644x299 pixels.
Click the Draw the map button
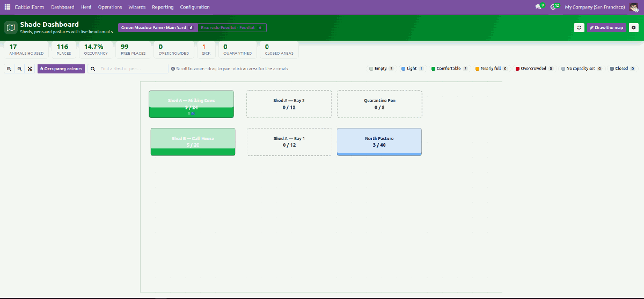point(606,27)
